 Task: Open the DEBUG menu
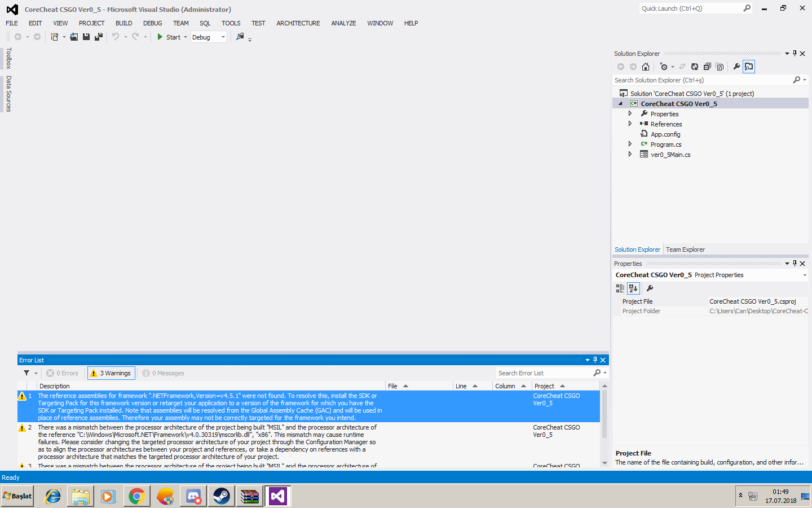[x=152, y=23]
